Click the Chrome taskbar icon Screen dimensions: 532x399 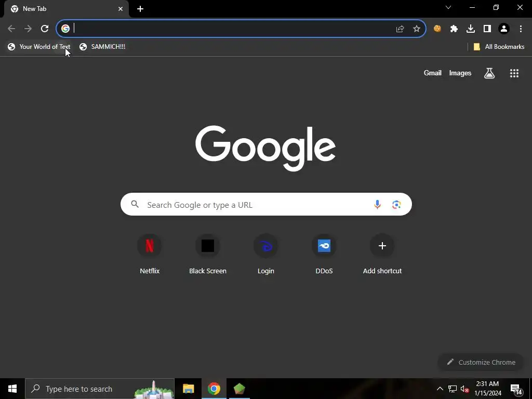(x=214, y=389)
